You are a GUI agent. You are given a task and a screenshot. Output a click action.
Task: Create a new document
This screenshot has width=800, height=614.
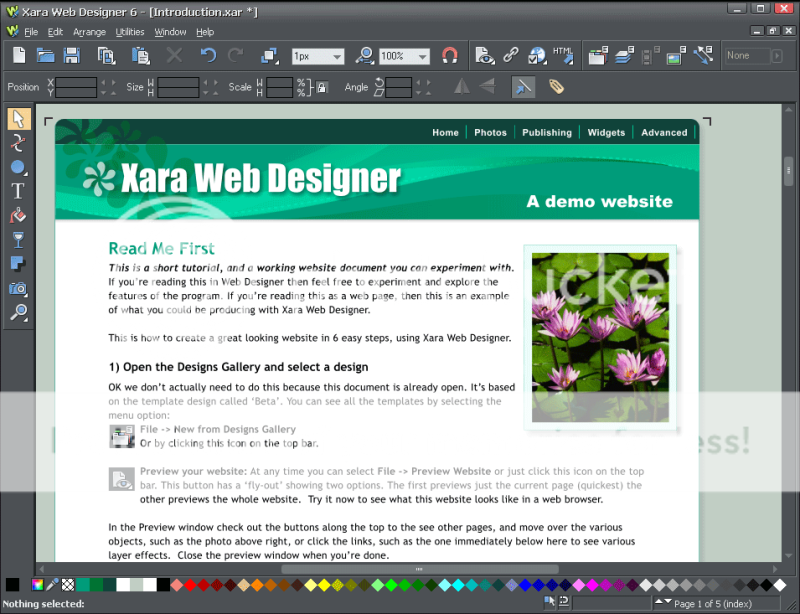(x=19, y=55)
